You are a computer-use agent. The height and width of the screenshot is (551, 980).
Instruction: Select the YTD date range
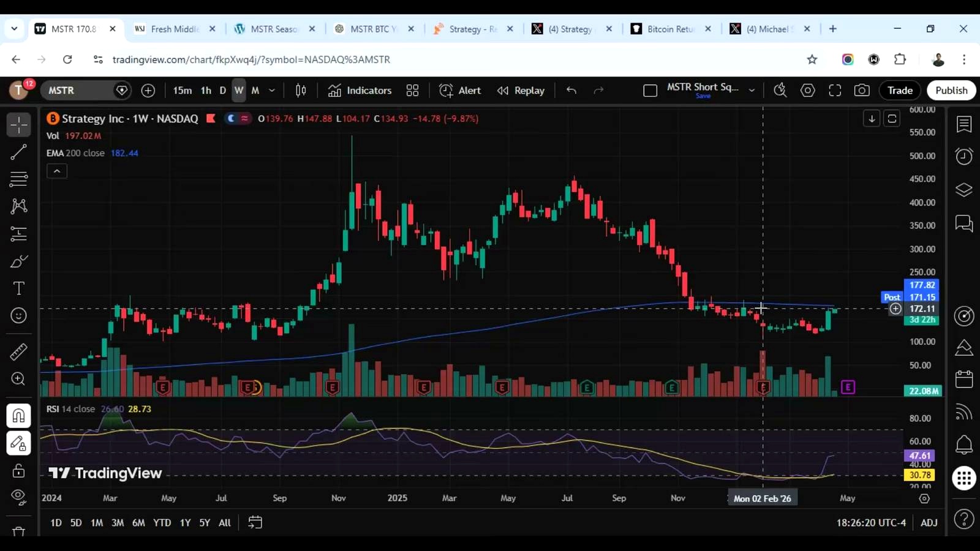click(x=162, y=523)
